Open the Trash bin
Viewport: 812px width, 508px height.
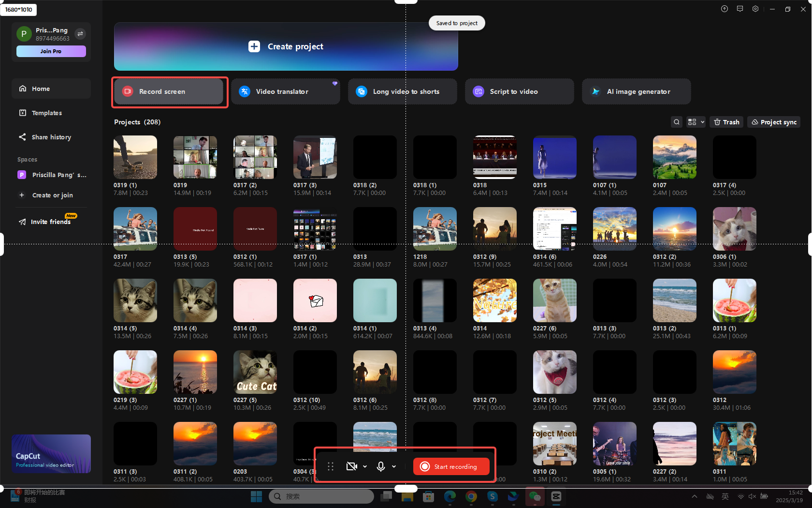726,122
